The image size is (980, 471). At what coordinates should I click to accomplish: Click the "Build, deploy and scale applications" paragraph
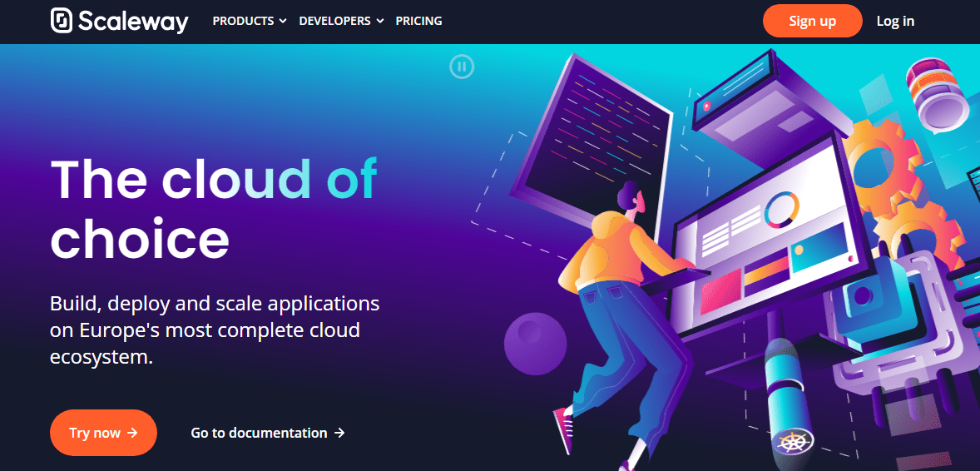(215, 330)
